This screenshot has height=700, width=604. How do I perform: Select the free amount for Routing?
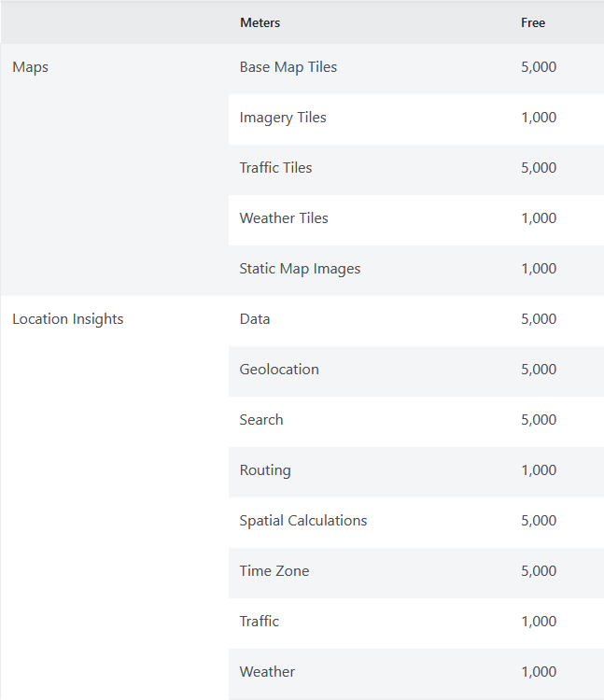(x=539, y=470)
